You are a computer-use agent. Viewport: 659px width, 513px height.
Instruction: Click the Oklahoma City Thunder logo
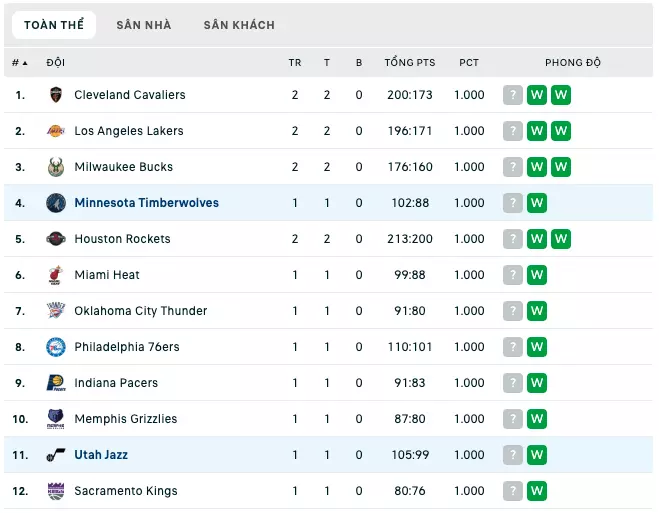tap(56, 310)
